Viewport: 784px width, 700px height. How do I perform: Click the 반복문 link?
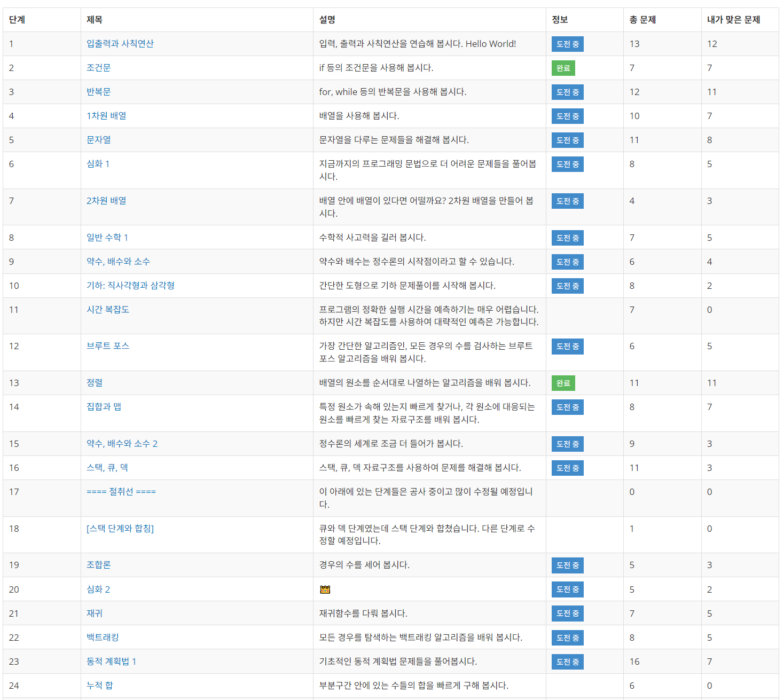[99, 92]
